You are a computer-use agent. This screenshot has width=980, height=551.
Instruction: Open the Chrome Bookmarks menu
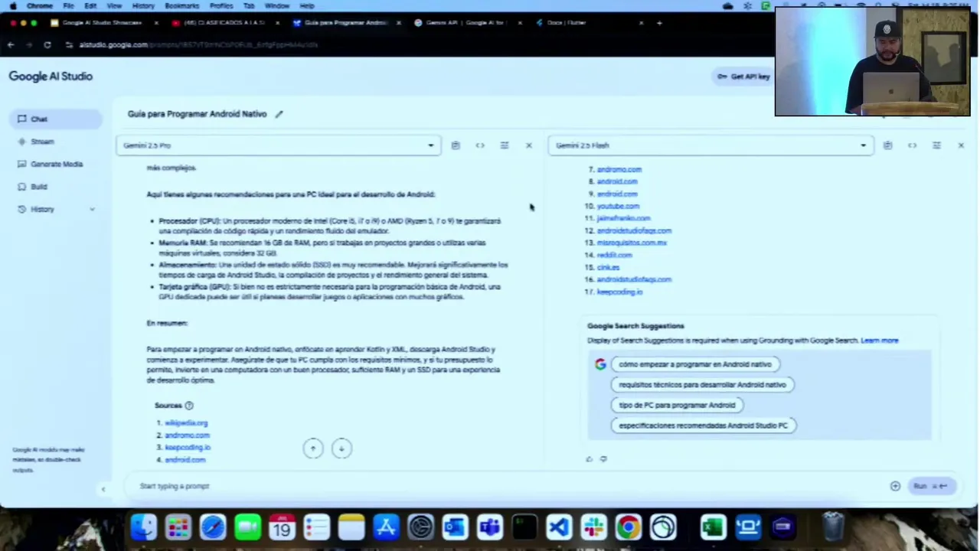(x=182, y=5)
